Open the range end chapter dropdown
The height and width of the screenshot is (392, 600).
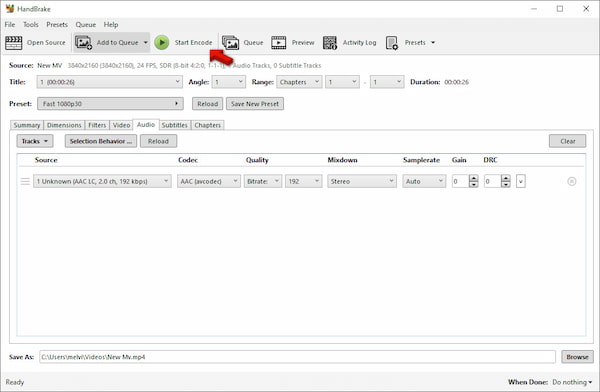tap(387, 82)
